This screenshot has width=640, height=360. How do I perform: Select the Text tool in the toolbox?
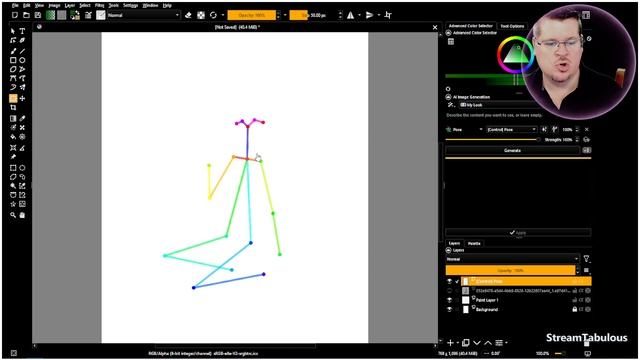[x=22, y=31]
